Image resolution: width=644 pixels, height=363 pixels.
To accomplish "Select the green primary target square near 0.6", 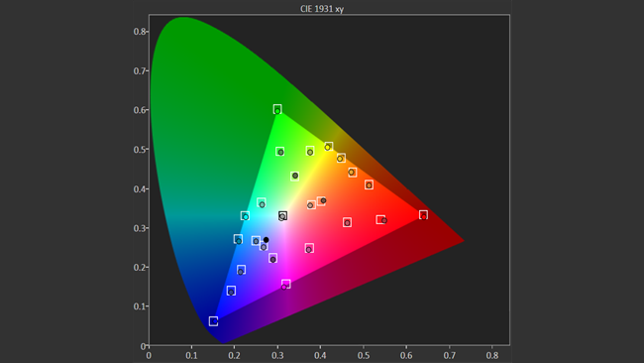I will pos(277,109).
